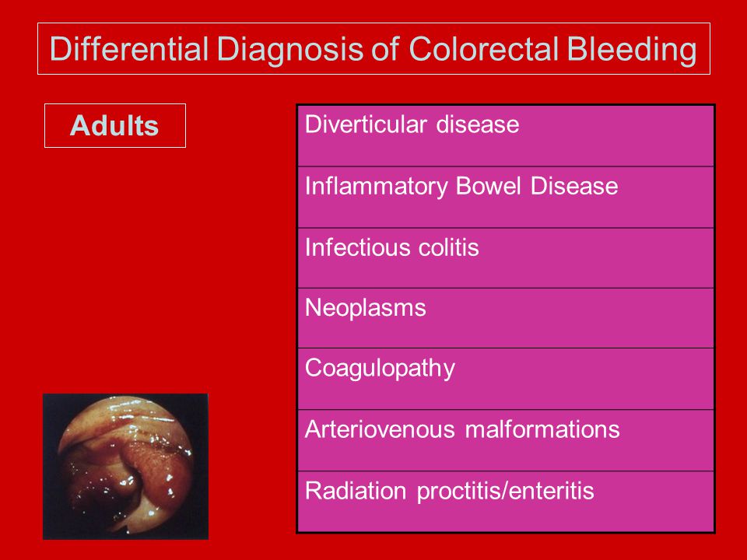Viewport: 747px width, 560px height.
Task: Click the word disease after Diverticular
Action: (478, 124)
